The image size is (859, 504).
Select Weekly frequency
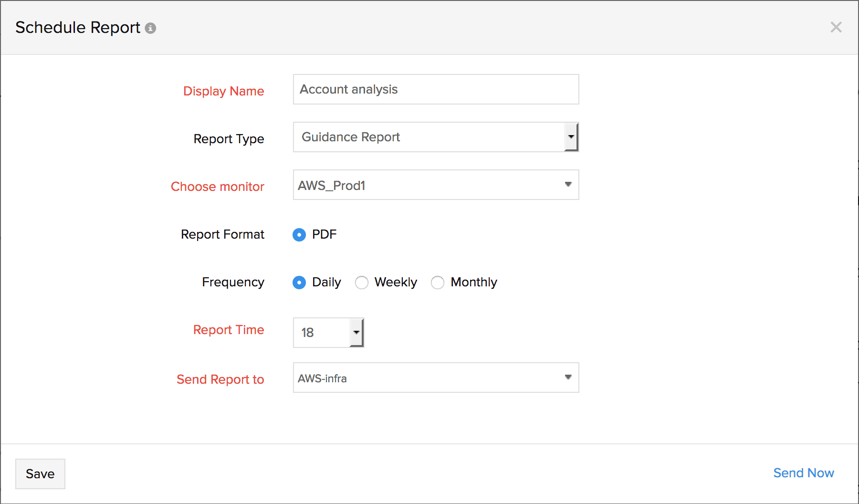coord(362,283)
